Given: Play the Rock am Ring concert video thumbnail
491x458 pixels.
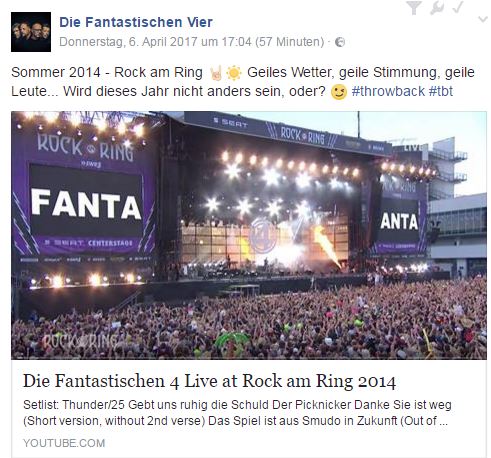Looking at the screenshot, I should (249, 235).
